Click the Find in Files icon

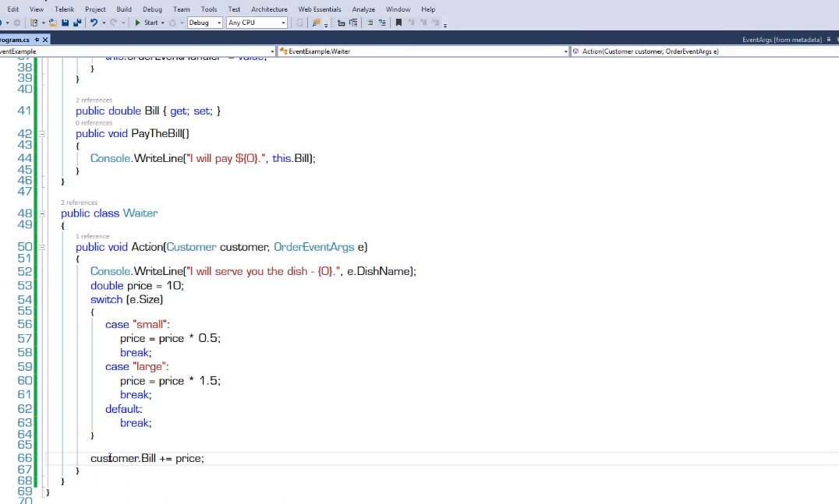pos(317,23)
